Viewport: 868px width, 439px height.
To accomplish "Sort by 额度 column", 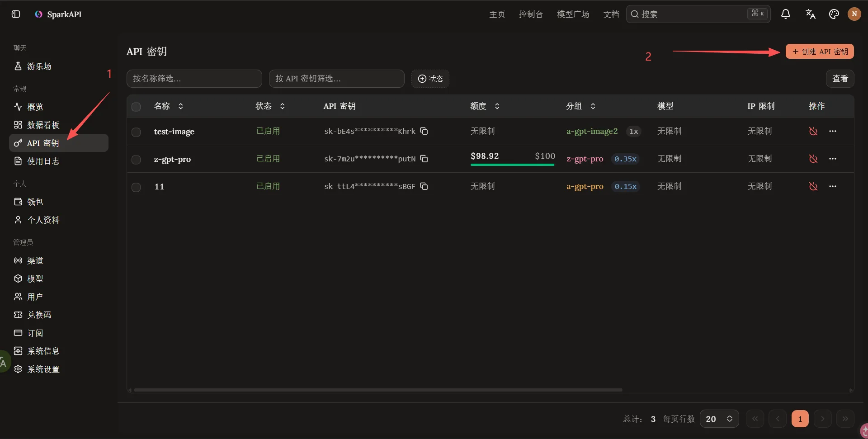I will [485, 106].
